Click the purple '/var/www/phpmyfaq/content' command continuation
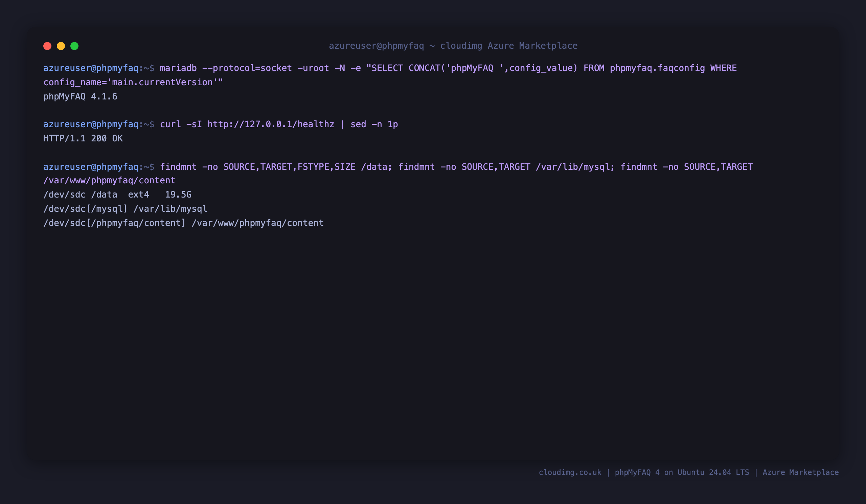866x504 pixels. click(x=109, y=180)
